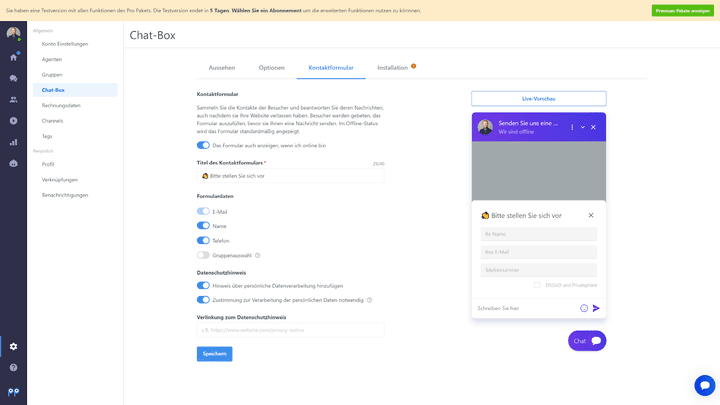Screen dimensions: 720x405
Task: Click the Titel des Kontaktformulars input
Action: 291,176
